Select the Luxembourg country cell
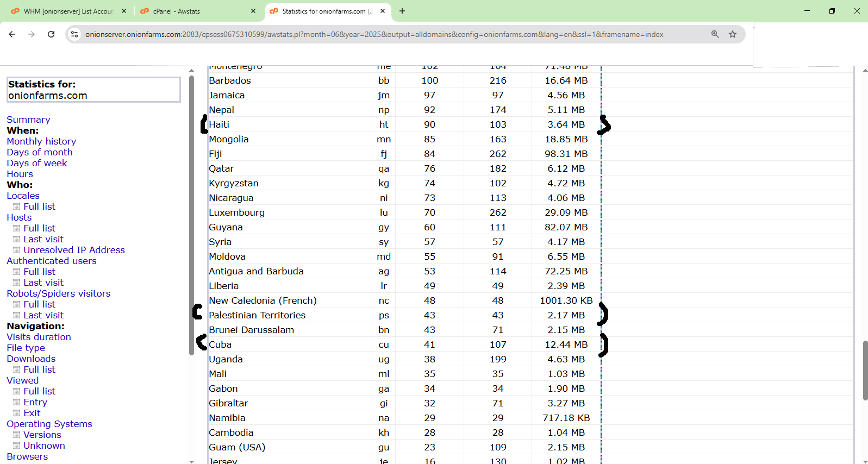The width and height of the screenshot is (868, 464). pos(290,212)
